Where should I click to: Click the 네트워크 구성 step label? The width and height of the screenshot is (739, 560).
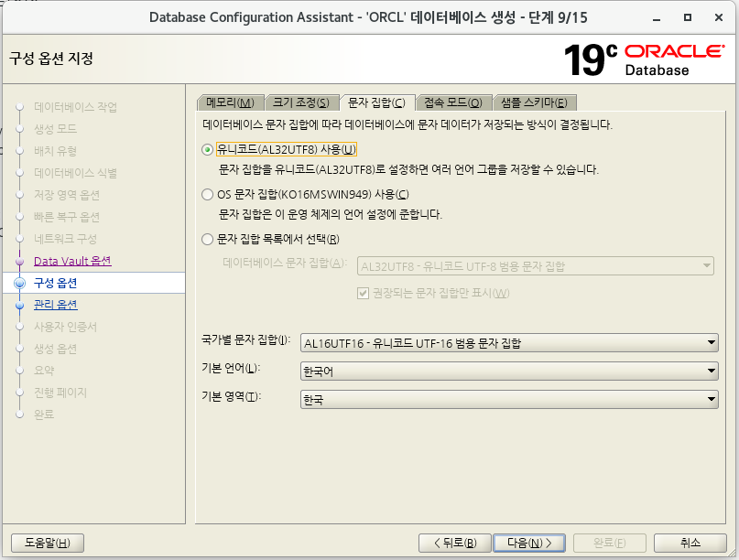[65, 239]
